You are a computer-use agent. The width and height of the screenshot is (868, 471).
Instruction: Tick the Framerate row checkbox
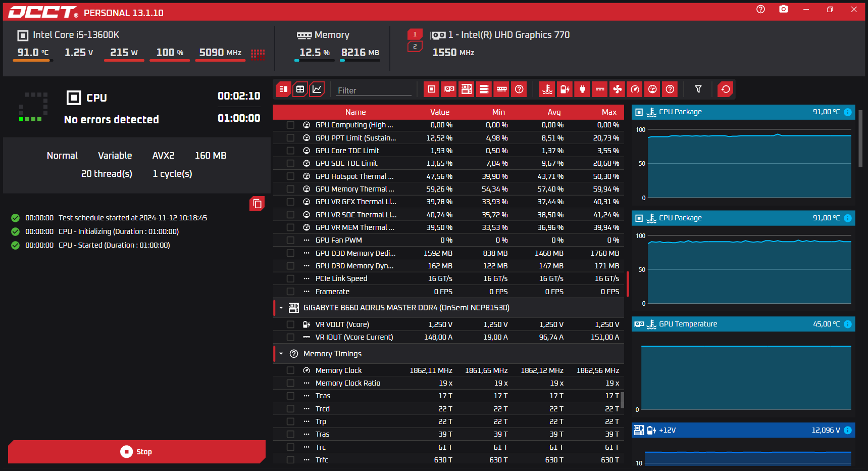290,292
